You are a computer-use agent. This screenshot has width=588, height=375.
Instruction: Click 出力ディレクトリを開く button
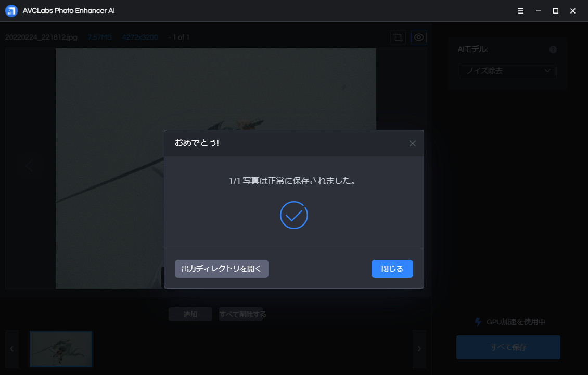point(221,269)
